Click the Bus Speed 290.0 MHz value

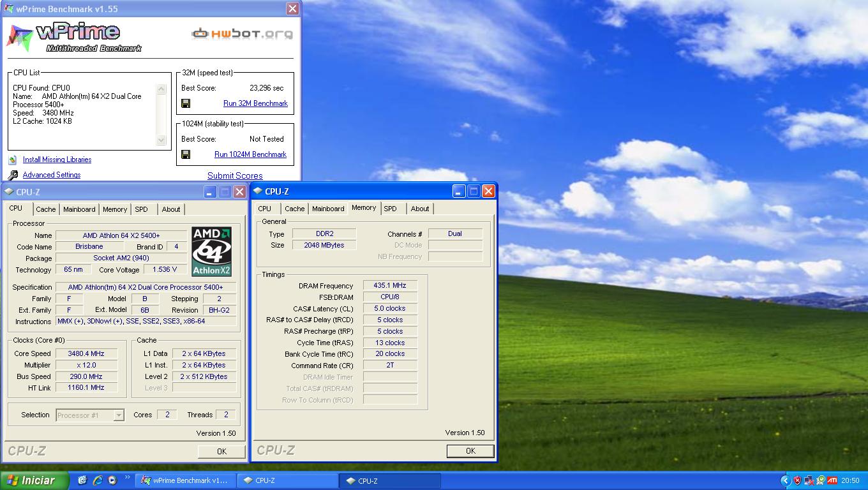click(86, 376)
